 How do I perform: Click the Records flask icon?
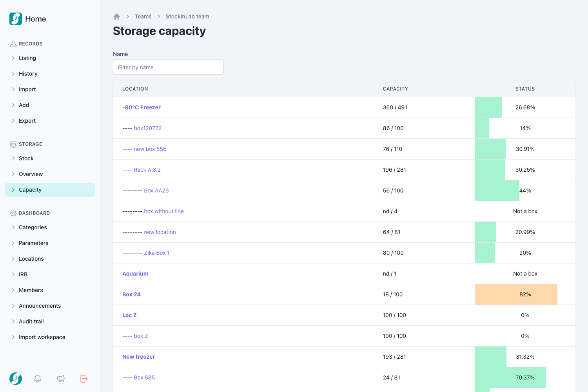tap(13, 44)
